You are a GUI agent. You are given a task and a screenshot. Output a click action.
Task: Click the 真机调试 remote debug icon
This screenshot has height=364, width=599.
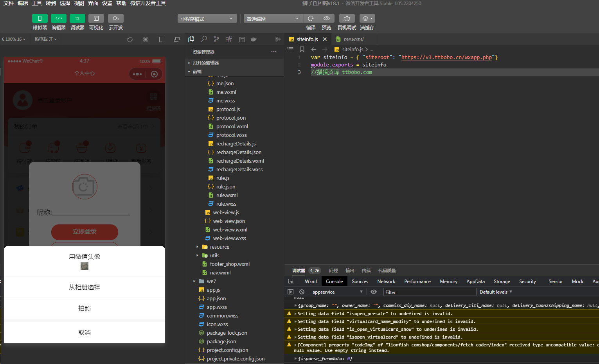347,18
